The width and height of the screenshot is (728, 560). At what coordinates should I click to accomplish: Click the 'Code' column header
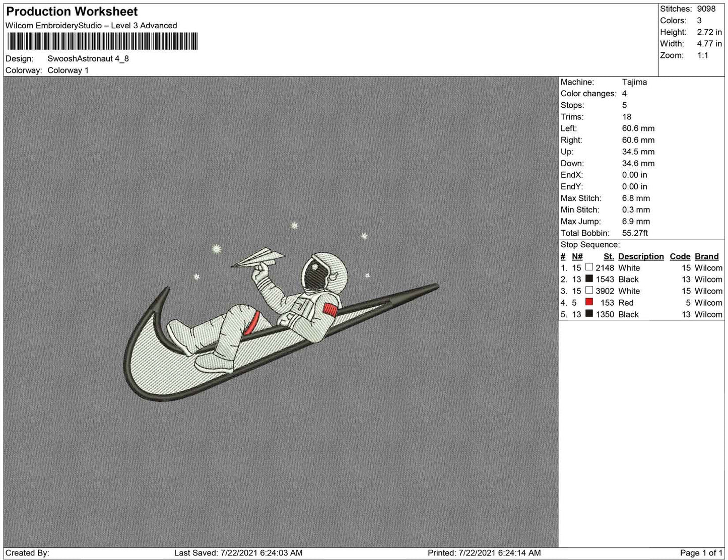pos(680,256)
